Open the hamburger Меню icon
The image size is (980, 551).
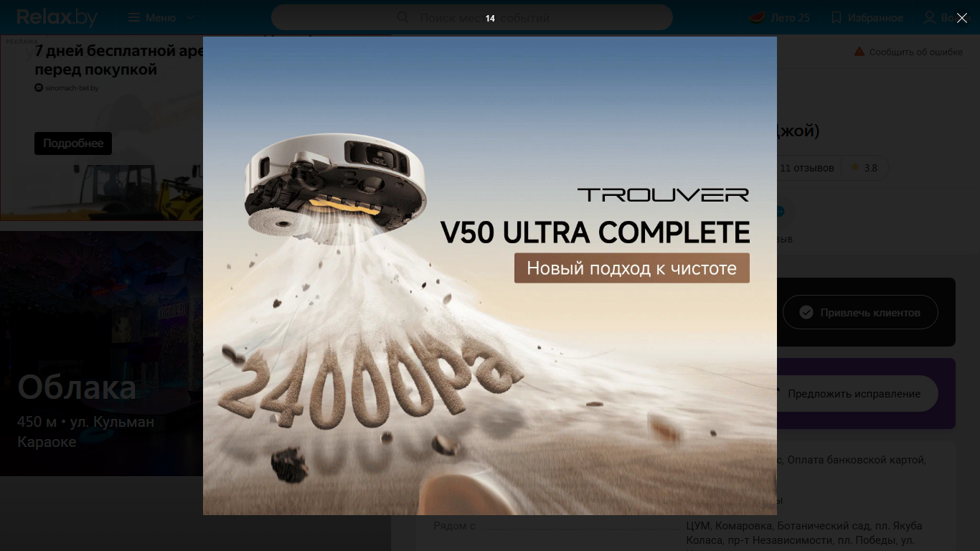click(133, 18)
